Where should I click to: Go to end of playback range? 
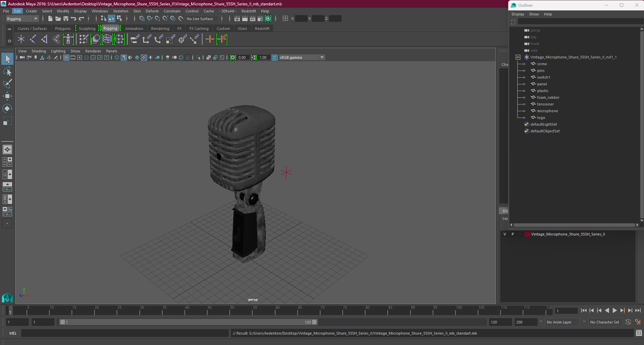click(x=638, y=311)
